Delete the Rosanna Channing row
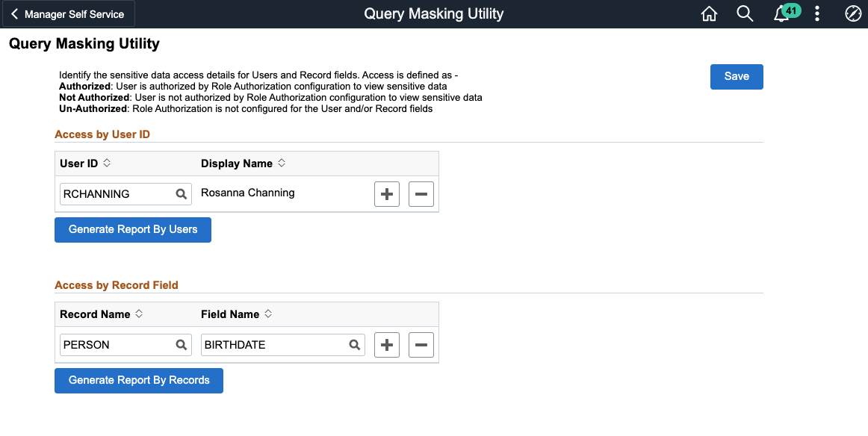The height and width of the screenshot is (436, 868). coord(421,193)
